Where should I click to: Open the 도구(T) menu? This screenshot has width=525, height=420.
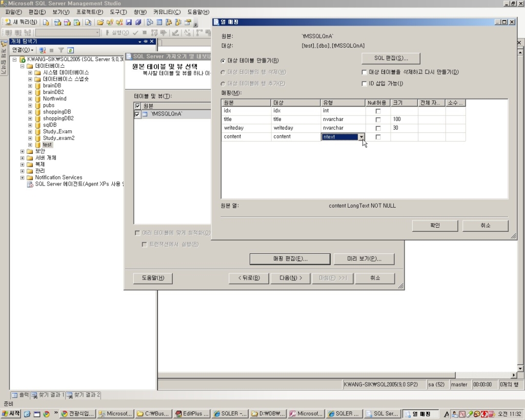click(118, 12)
